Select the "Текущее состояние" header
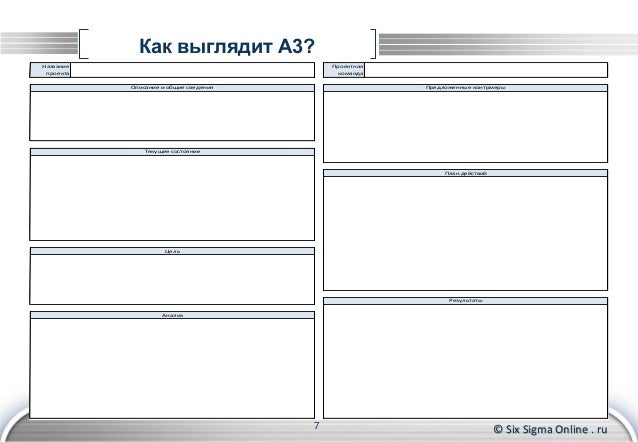 172,152
